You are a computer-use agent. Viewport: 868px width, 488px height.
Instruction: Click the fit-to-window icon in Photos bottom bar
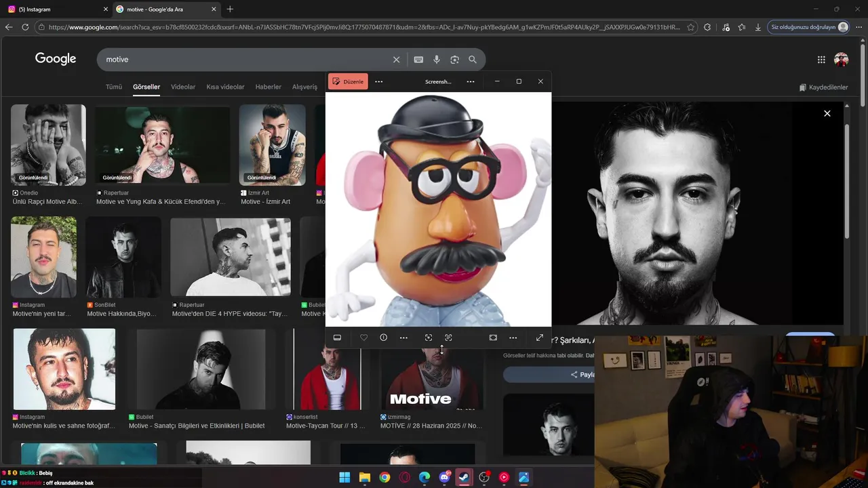click(493, 338)
